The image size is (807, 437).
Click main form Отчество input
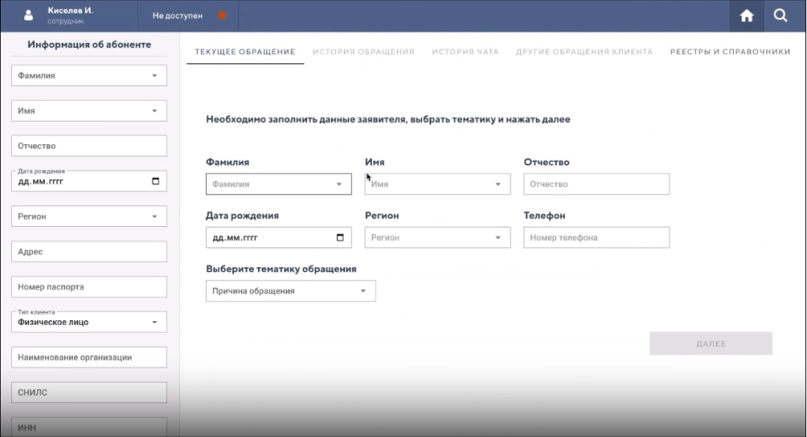(x=597, y=184)
